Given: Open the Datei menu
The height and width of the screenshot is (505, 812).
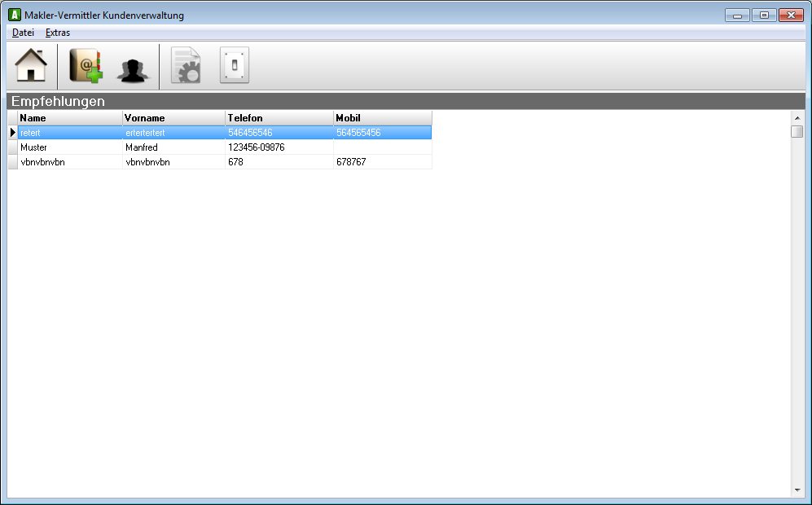Looking at the screenshot, I should (23, 33).
